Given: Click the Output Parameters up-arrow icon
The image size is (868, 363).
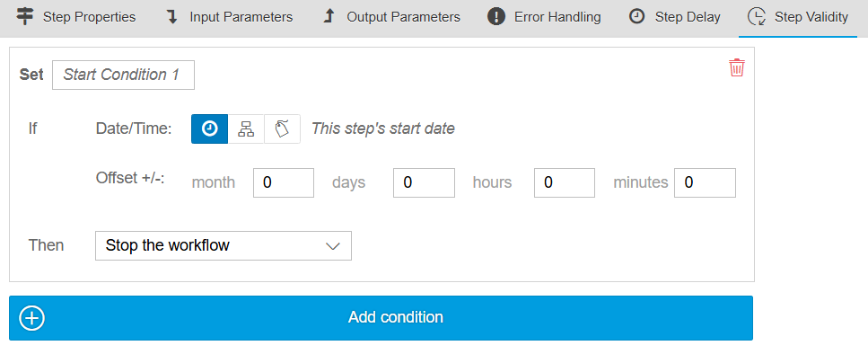Looking at the screenshot, I should (x=329, y=16).
